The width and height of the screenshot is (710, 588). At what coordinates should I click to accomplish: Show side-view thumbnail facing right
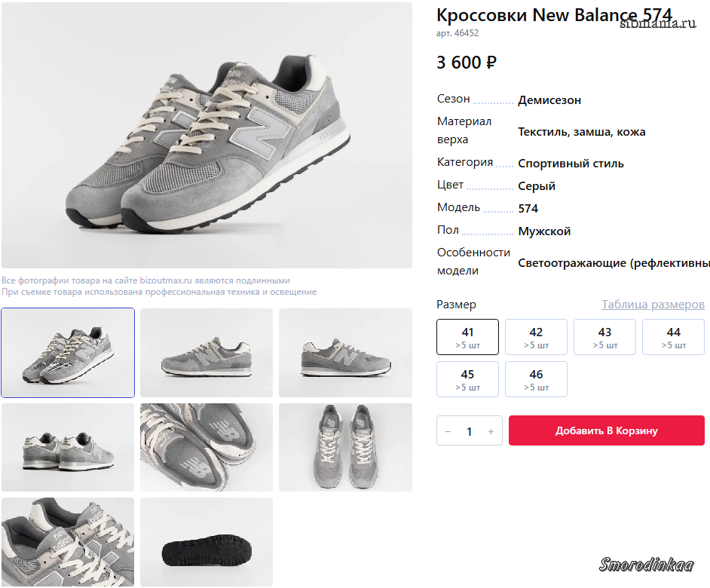[x=345, y=353]
